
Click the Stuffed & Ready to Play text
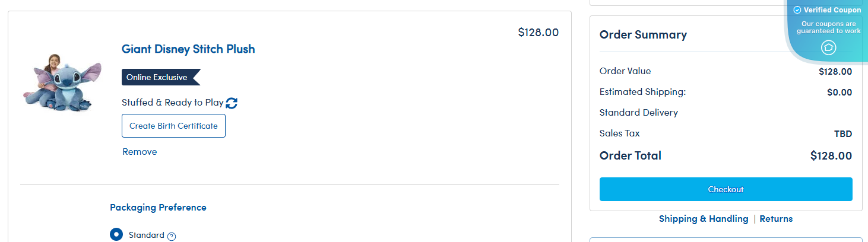[x=172, y=103]
